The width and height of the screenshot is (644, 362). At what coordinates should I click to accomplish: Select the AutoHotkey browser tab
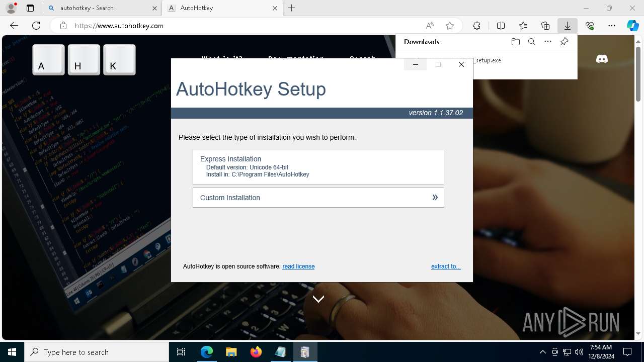pyautogui.click(x=222, y=8)
